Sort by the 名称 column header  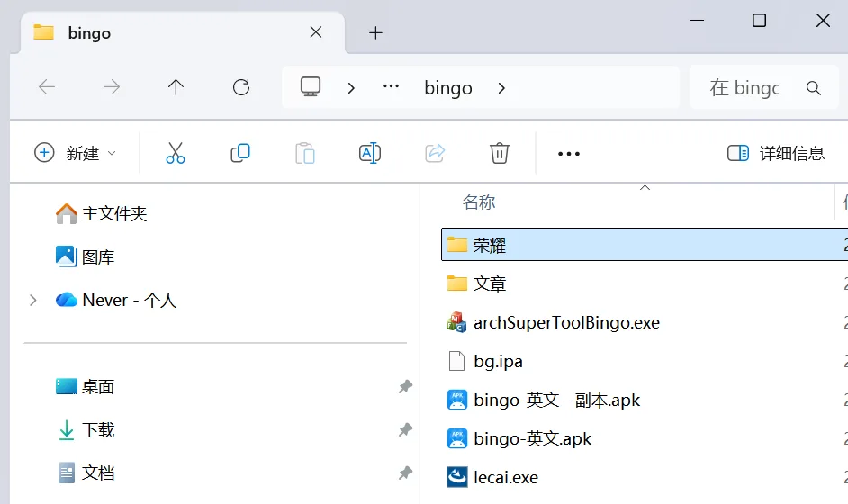click(479, 202)
